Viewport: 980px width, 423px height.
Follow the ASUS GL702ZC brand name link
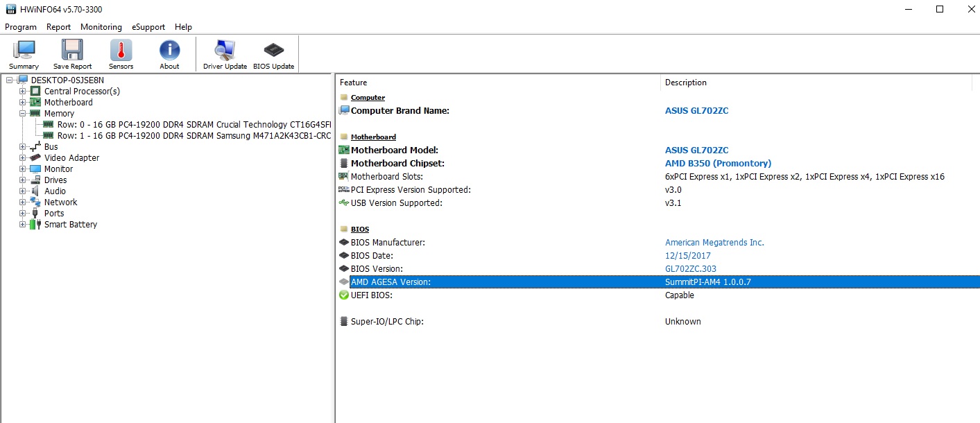696,111
